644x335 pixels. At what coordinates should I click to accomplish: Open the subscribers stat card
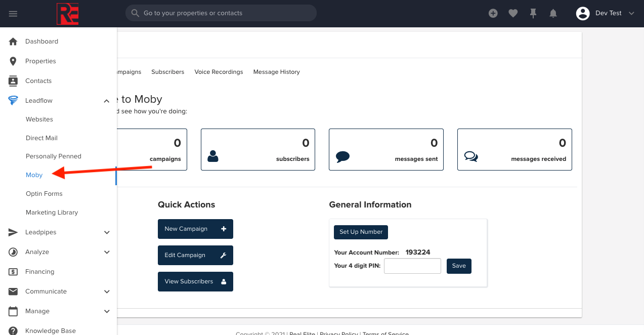point(258,149)
